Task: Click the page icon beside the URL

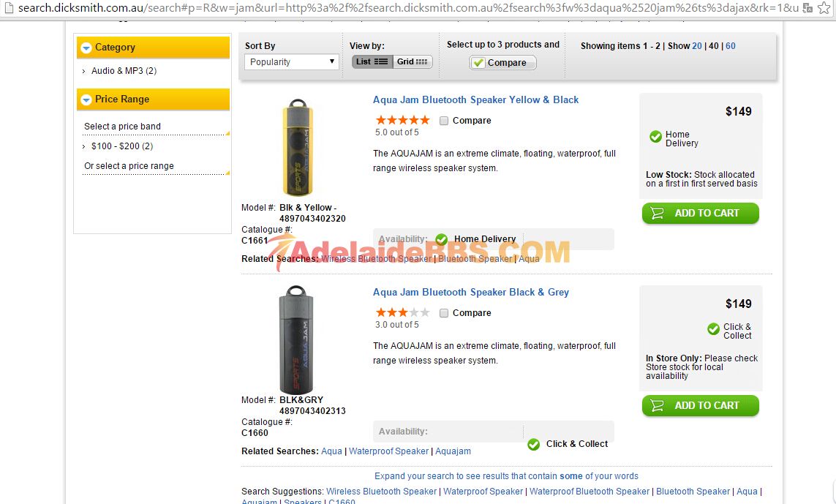Action: 8,8
